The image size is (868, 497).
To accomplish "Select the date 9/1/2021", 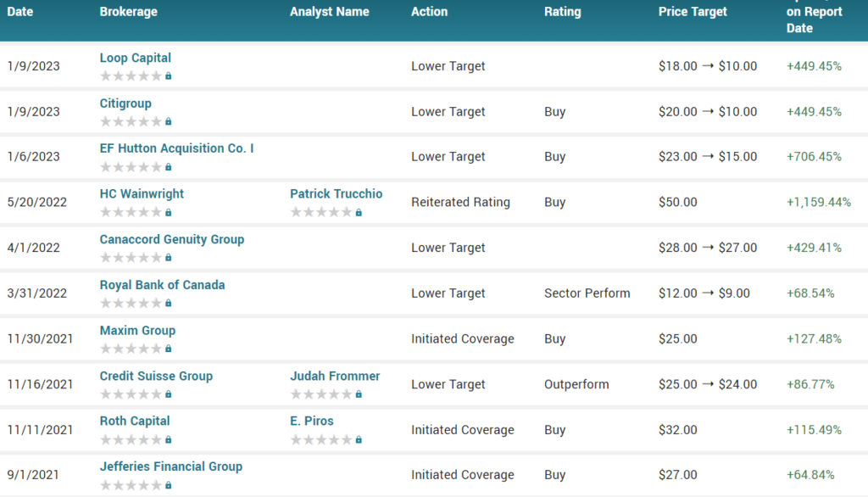I will point(33,475).
